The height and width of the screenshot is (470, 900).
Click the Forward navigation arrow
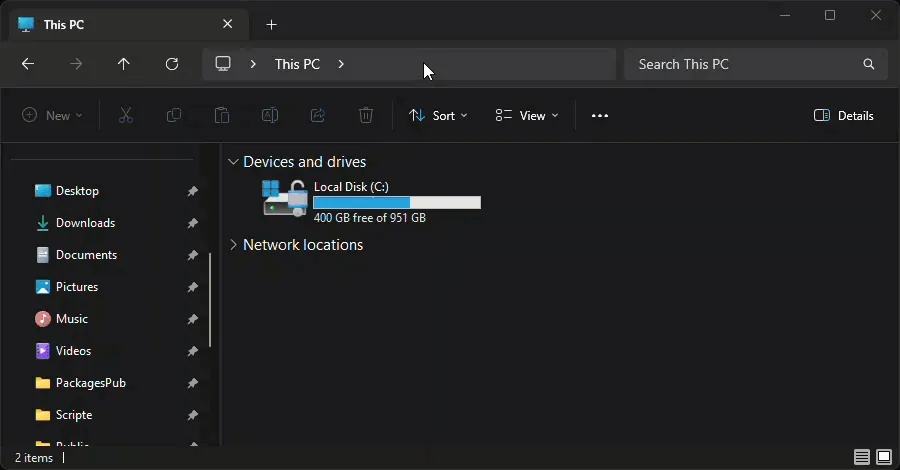pos(76,64)
